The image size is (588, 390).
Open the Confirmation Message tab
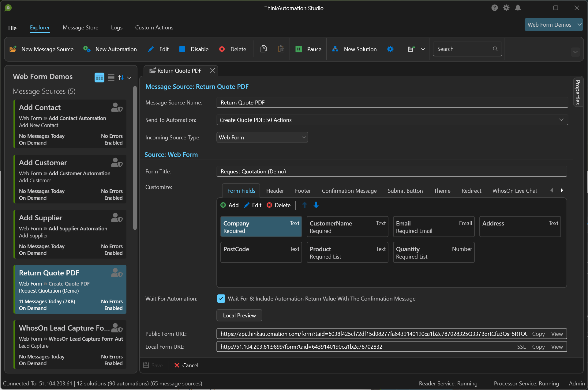click(349, 191)
